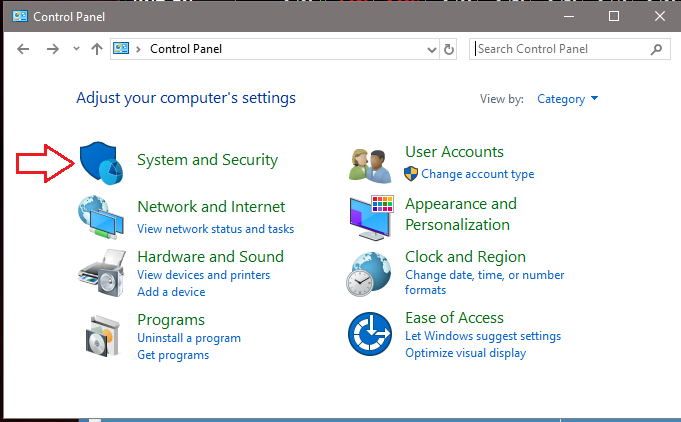Viewport: 681px width, 422px height.
Task: Select Optimize visual display link
Action: (466, 353)
